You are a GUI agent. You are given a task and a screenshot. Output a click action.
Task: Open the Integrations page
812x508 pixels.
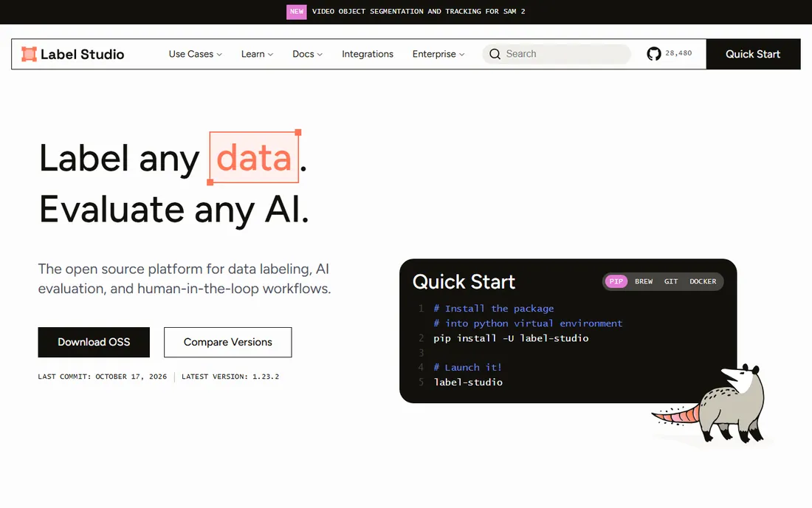coord(367,54)
